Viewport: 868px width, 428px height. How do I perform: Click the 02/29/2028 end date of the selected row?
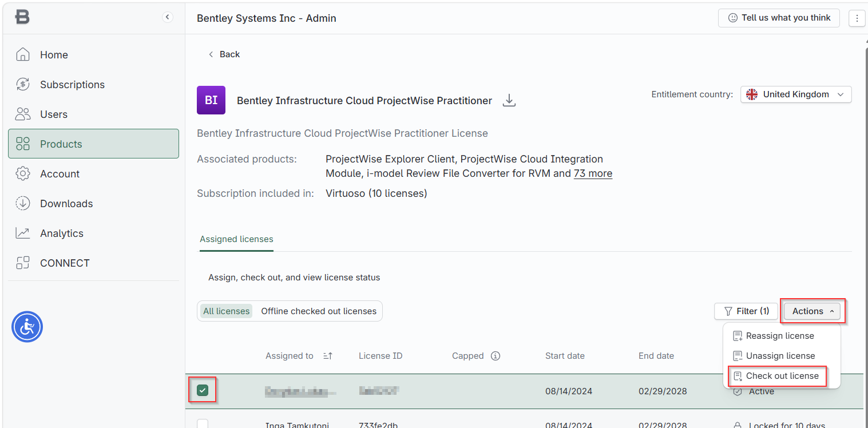point(663,391)
